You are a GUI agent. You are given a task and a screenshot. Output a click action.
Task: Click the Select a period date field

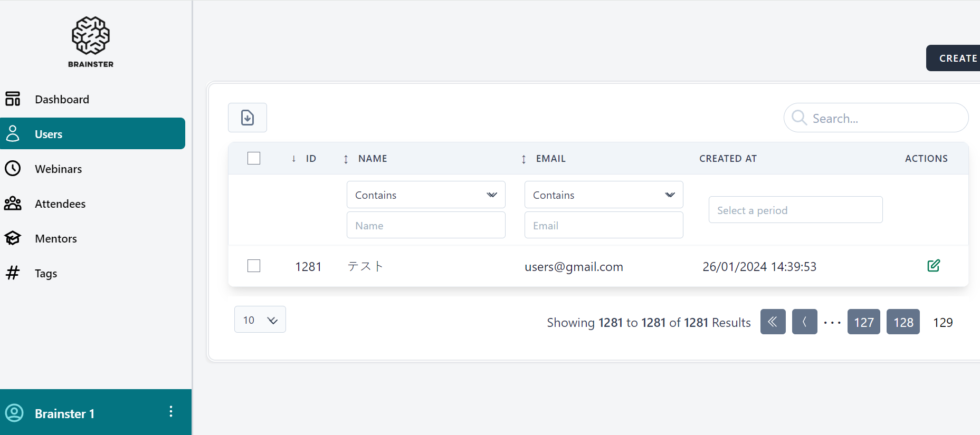click(x=795, y=210)
